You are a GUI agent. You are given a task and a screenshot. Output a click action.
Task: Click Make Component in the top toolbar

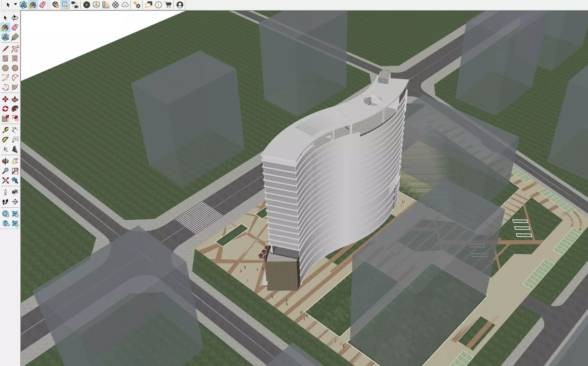click(x=23, y=5)
